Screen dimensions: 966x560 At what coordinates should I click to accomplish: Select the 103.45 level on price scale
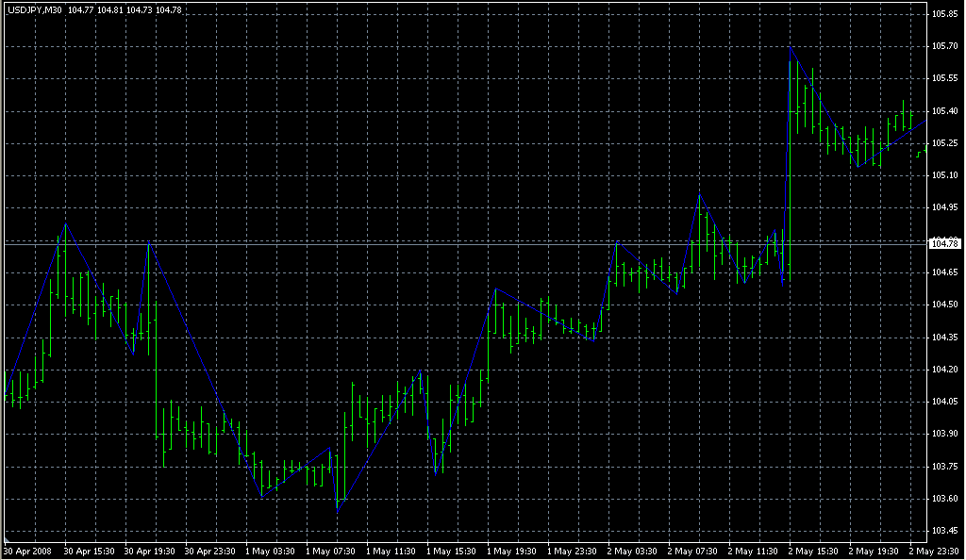944,531
